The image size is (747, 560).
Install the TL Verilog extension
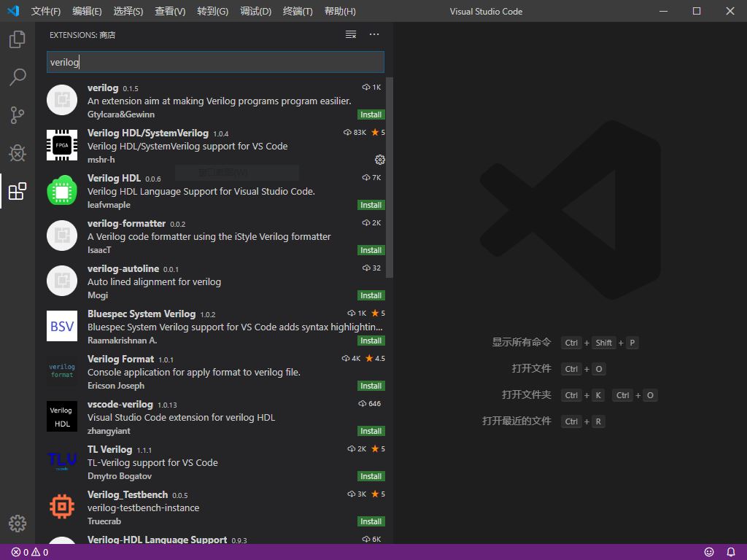(371, 476)
